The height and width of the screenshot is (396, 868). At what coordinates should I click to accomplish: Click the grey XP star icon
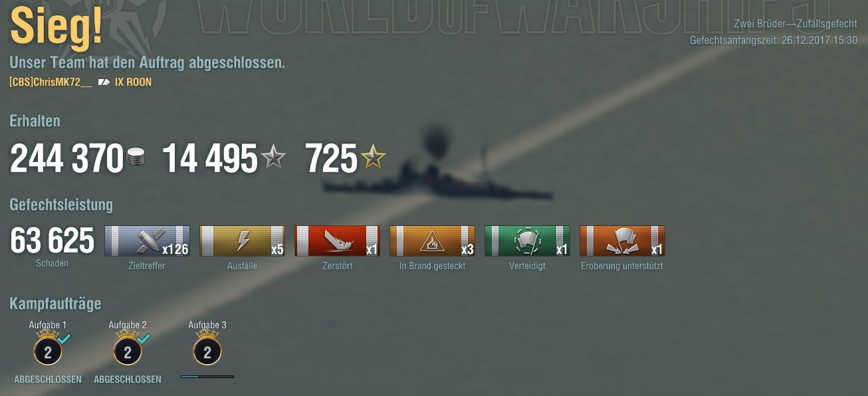click(x=273, y=157)
